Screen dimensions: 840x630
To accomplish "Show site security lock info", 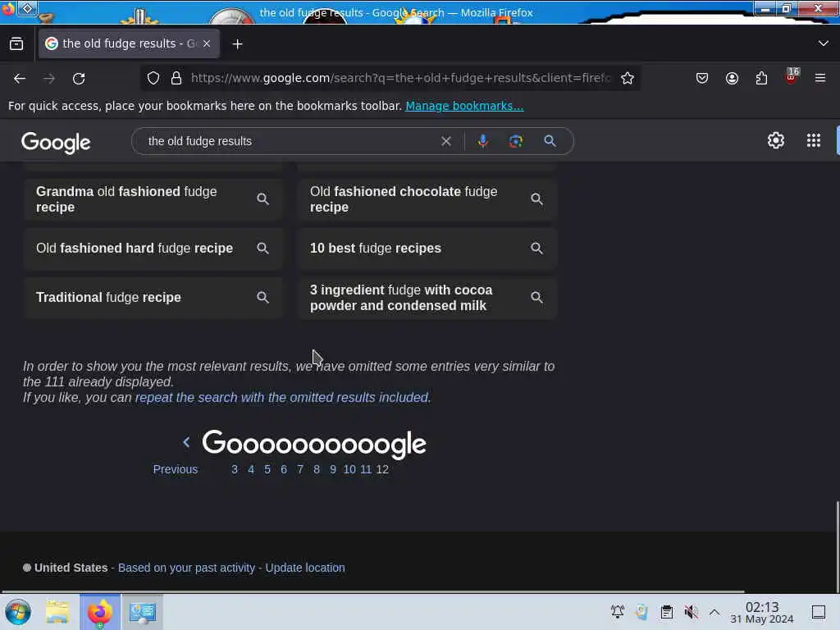I will click(176, 78).
